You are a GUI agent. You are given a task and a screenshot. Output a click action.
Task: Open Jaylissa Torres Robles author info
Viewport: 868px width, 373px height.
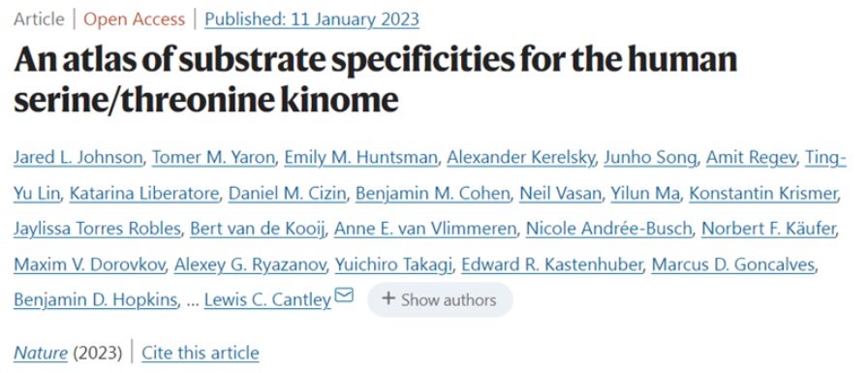pos(98,229)
